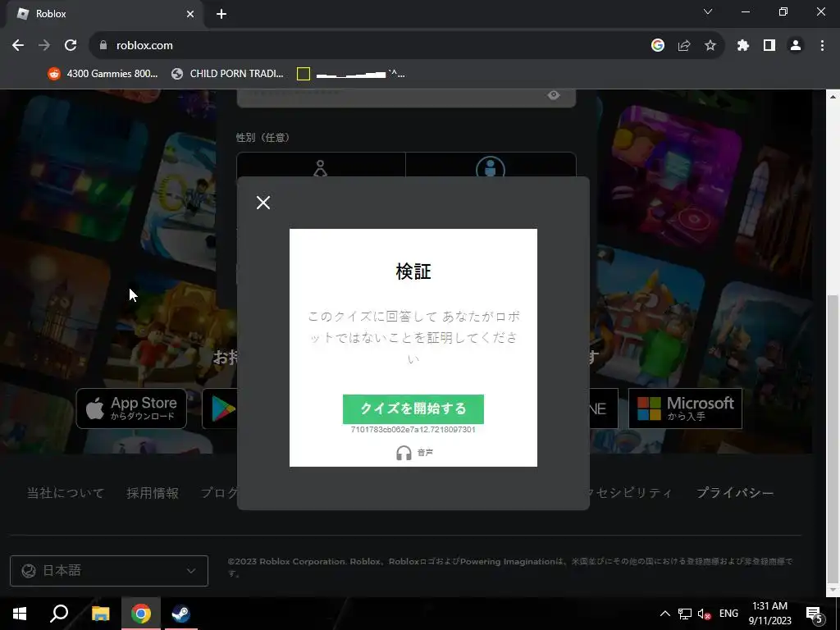Image resolution: width=840 pixels, height=630 pixels.
Task: Open the プライバシー footer link
Action: [734, 493]
